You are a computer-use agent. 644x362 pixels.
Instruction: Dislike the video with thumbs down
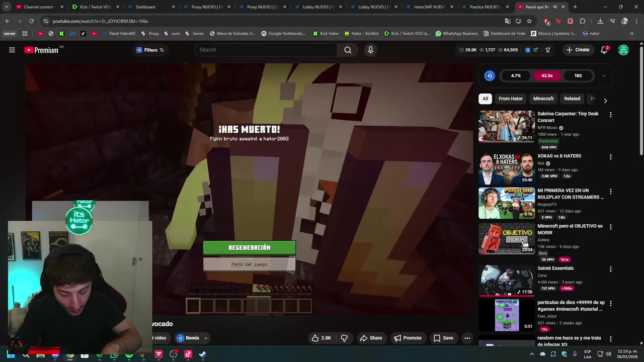(x=344, y=338)
